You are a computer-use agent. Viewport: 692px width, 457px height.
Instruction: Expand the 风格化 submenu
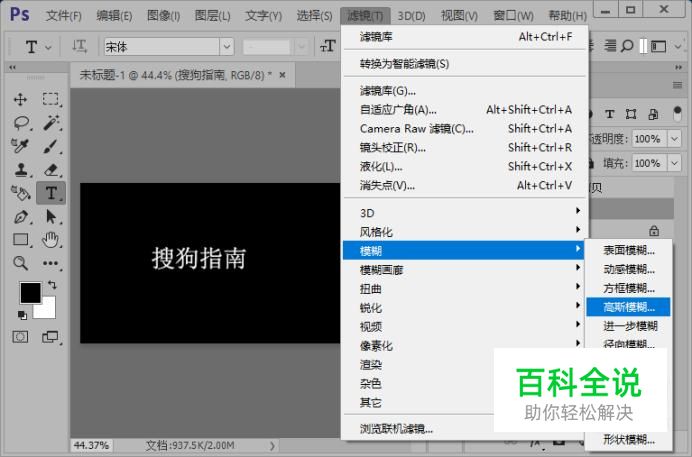point(463,232)
